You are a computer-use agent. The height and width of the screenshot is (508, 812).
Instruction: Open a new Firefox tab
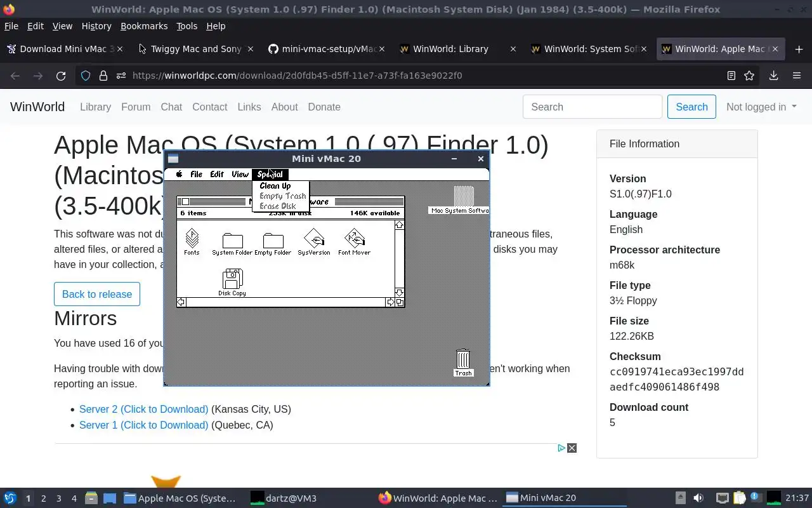799,49
